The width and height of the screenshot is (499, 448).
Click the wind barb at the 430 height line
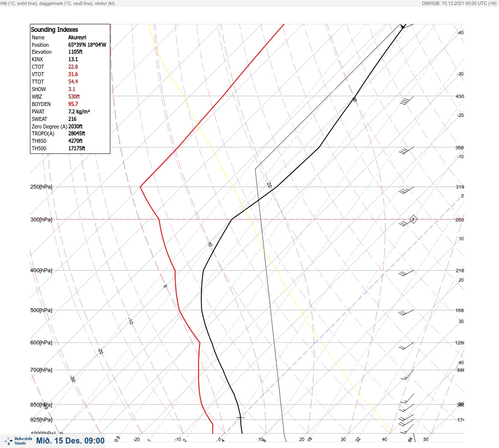point(406,100)
